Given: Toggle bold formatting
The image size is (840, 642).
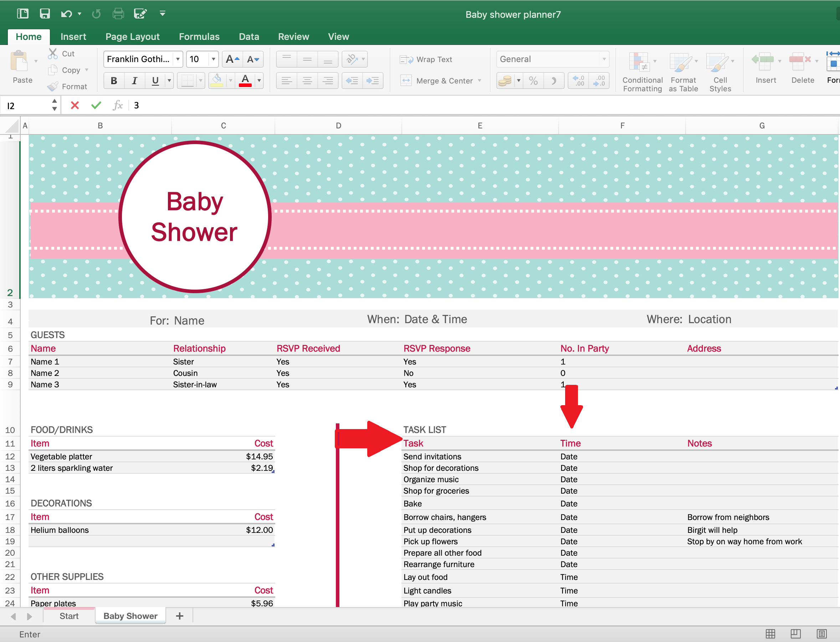Looking at the screenshot, I should click(x=114, y=80).
